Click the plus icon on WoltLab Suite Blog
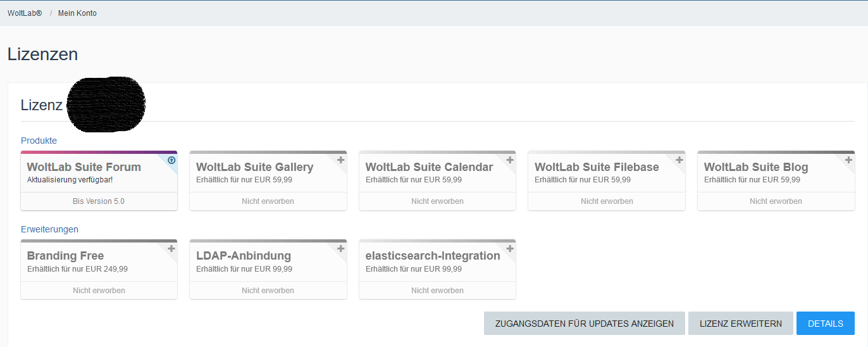 coord(848,160)
